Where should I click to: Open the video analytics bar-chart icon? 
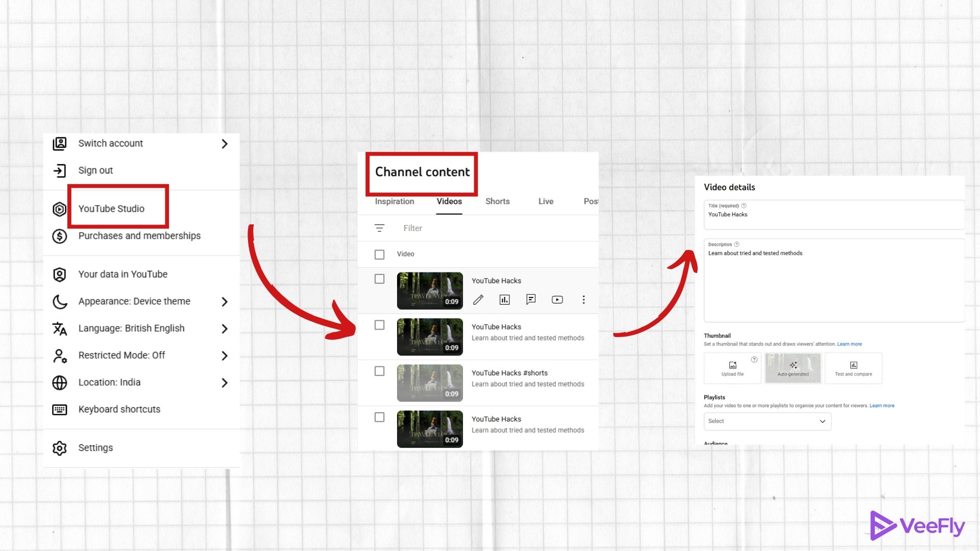pos(504,300)
